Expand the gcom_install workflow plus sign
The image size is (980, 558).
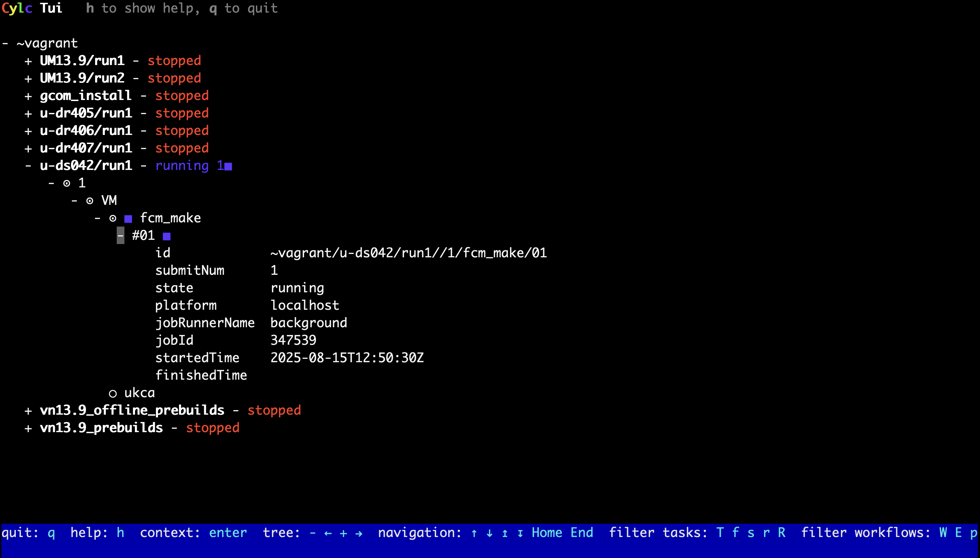(28, 96)
